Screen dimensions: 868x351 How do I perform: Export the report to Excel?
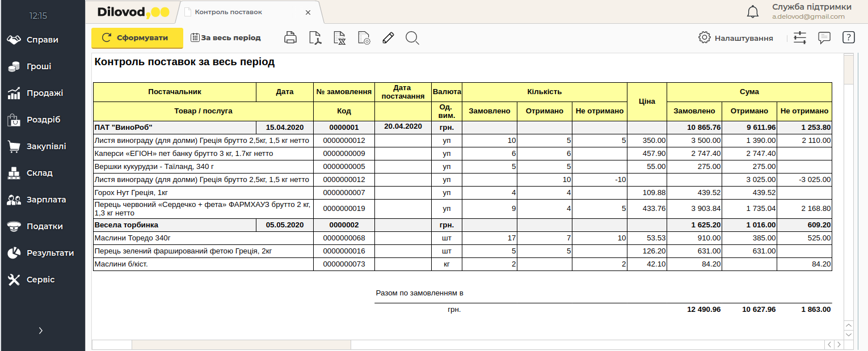339,38
